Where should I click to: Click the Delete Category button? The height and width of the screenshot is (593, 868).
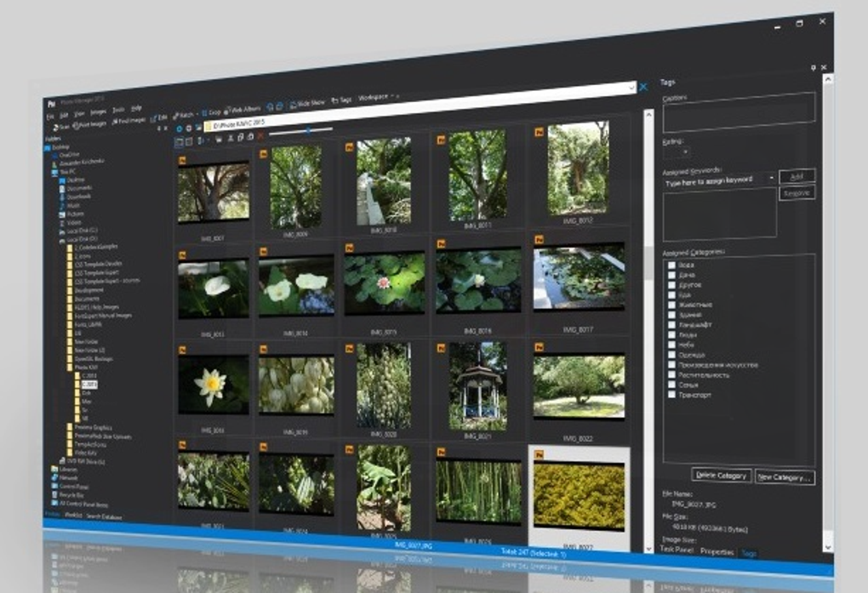click(722, 475)
